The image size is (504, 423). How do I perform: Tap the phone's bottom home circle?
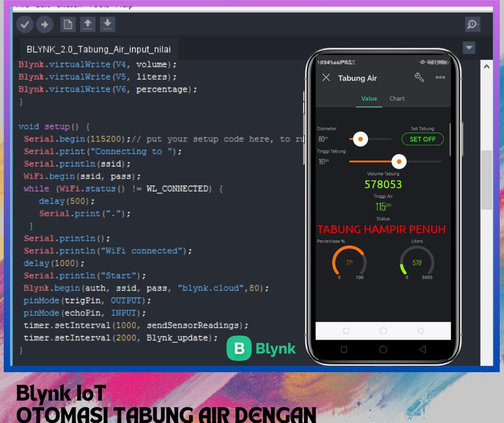coord(383,350)
